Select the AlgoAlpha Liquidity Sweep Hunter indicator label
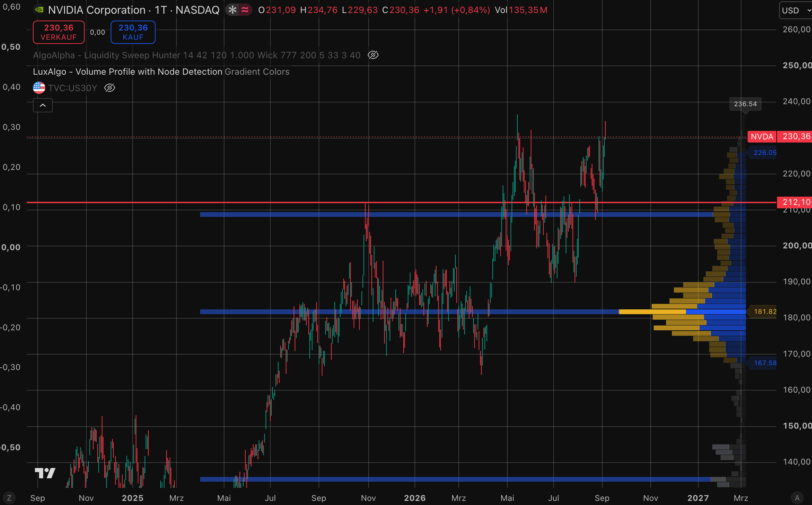Screen dimensions: 812x505 [197, 55]
